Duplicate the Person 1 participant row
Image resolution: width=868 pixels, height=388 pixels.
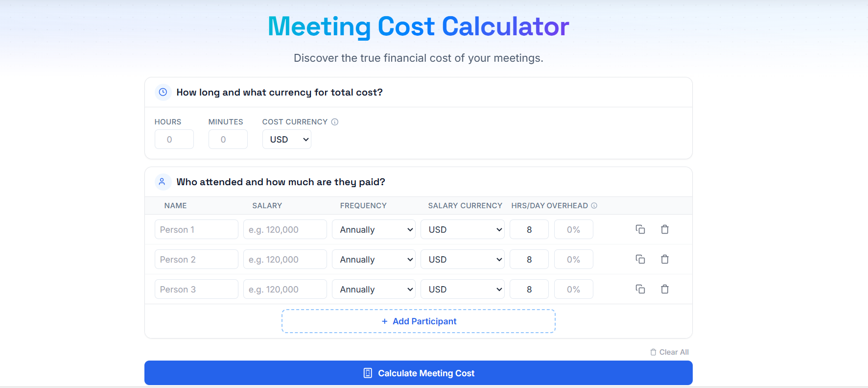[x=640, y=229]
